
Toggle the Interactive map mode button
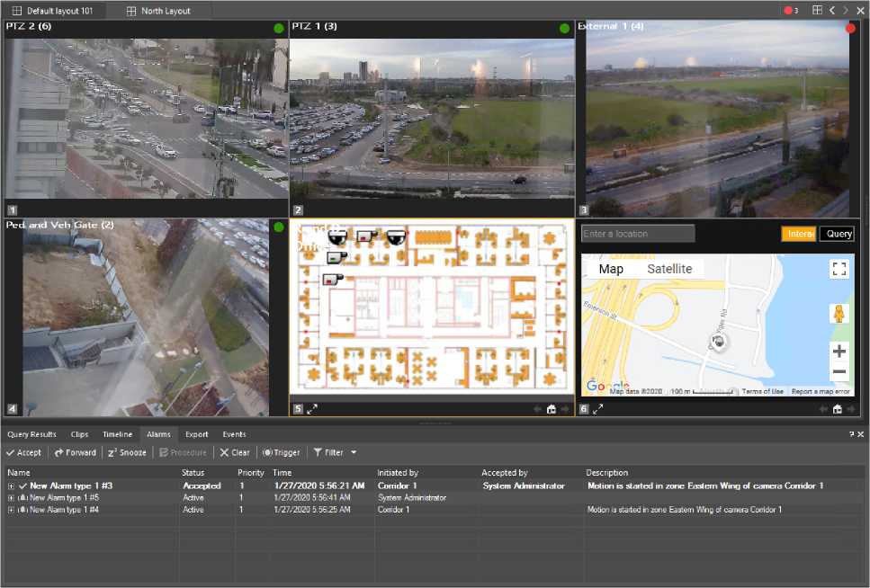pos(798,234)
